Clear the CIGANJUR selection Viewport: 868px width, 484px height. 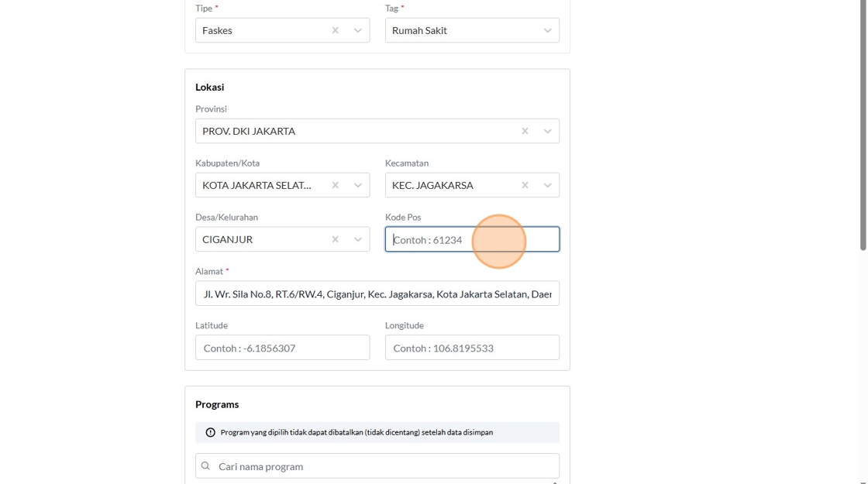335,239
